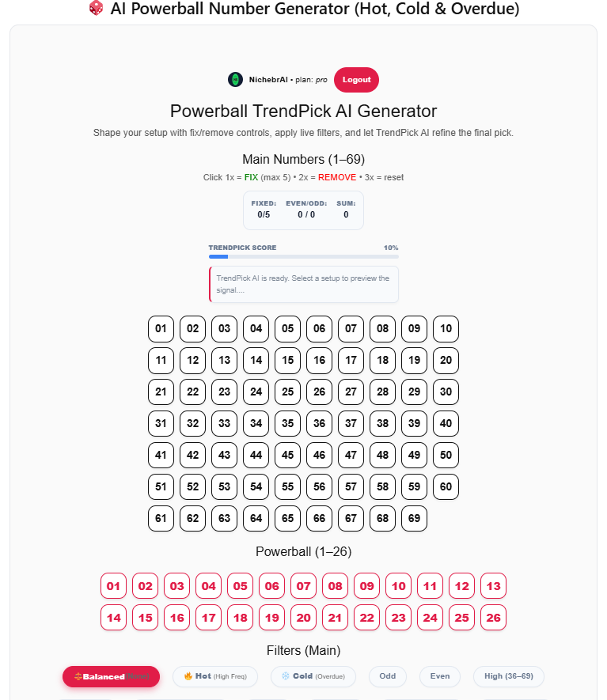Screen dimensions: 607x700
Task: Enable the Even filter
Action: tap(439, 676)
